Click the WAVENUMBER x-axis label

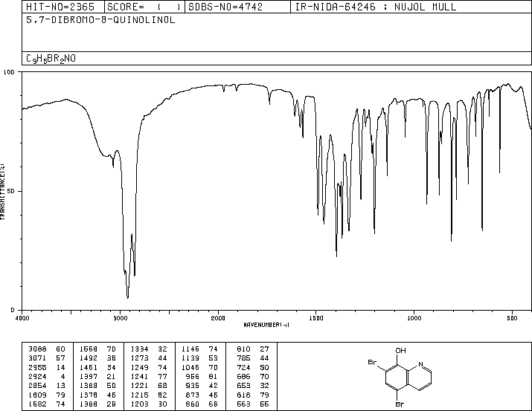click(x=266, y=325)
